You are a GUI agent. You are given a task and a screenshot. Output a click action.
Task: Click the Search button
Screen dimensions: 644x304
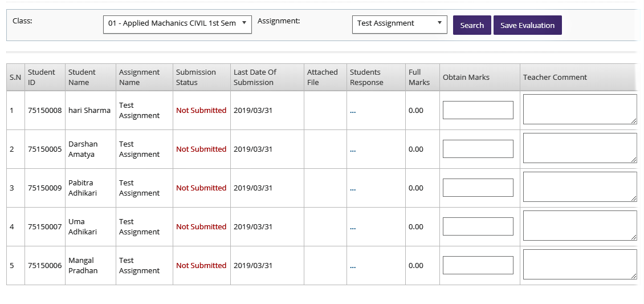pos(472,25)
